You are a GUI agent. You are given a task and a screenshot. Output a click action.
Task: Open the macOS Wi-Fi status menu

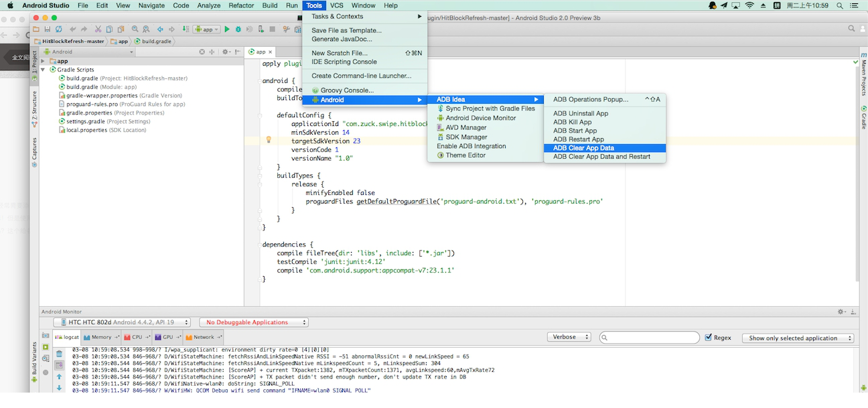tap(749, 5)
